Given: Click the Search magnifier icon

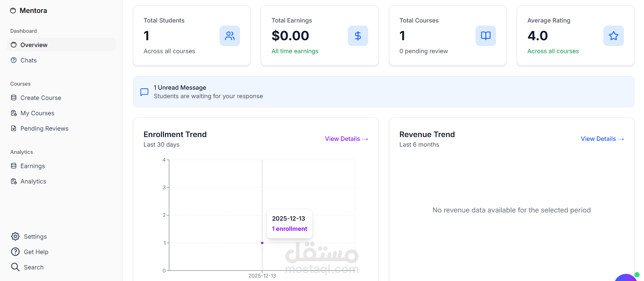Looking at the screenshot, I should click(15, 267).
